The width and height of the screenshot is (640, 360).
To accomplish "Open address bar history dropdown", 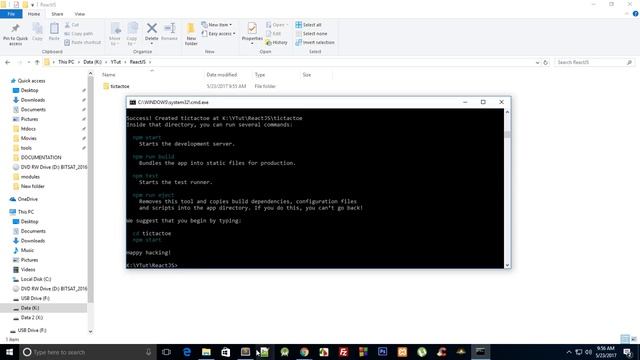I will coord(537,62).
